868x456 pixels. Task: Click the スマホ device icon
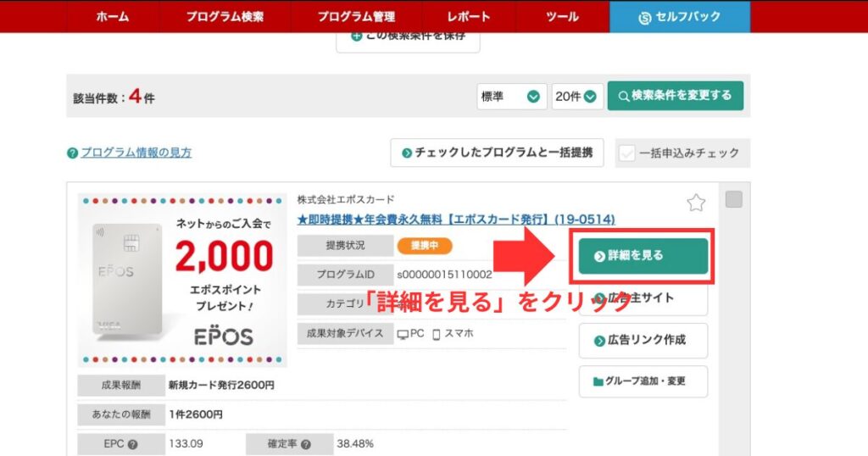click(437, 334)
